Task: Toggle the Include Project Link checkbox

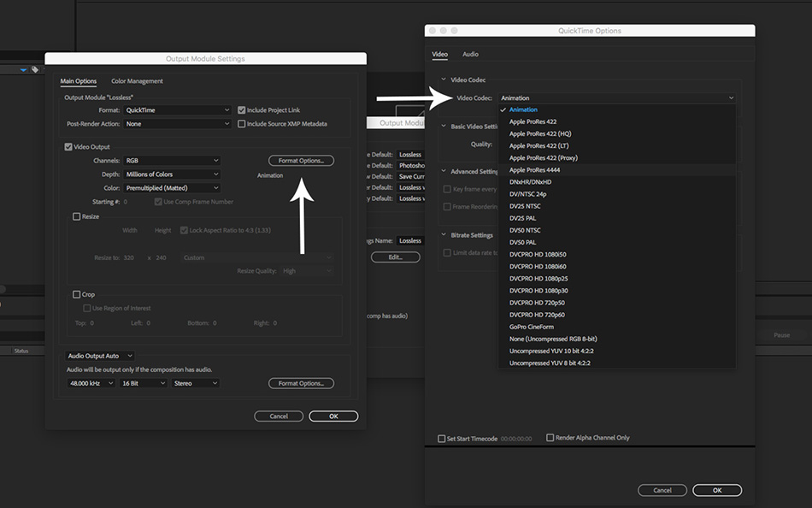Action: point(241,110)
